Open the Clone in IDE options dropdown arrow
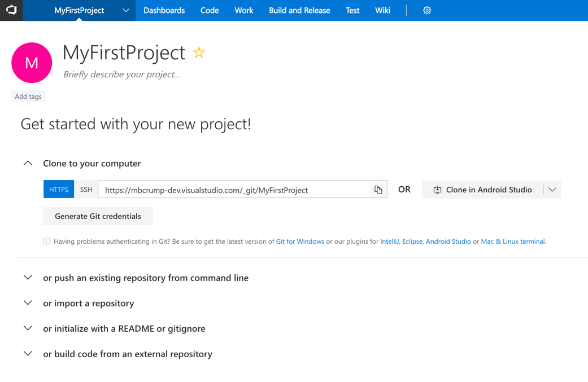Screen dimensions: 588x382 pos(552,190)
